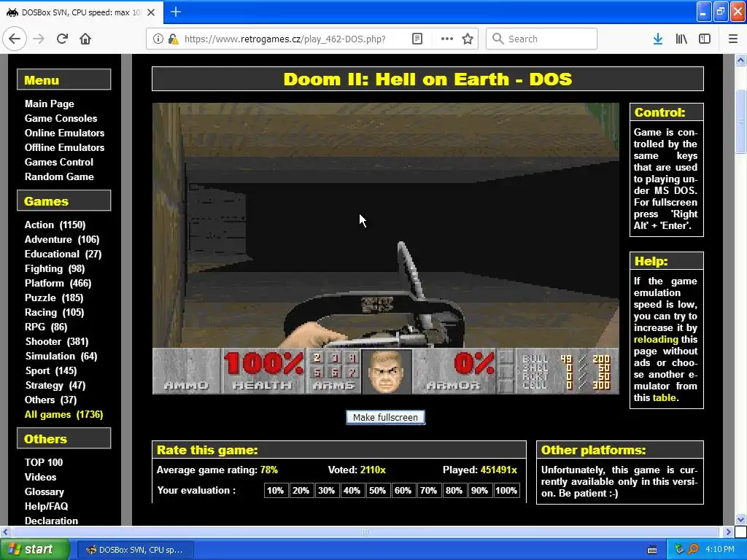Rate the game 90%
Viewport: 747px width, 560px height.
point(479,491)
